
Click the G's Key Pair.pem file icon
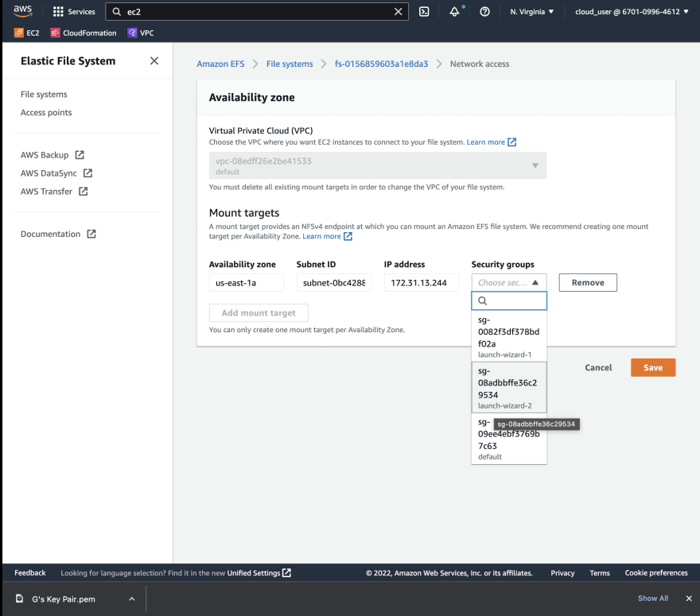click(19, 599)
